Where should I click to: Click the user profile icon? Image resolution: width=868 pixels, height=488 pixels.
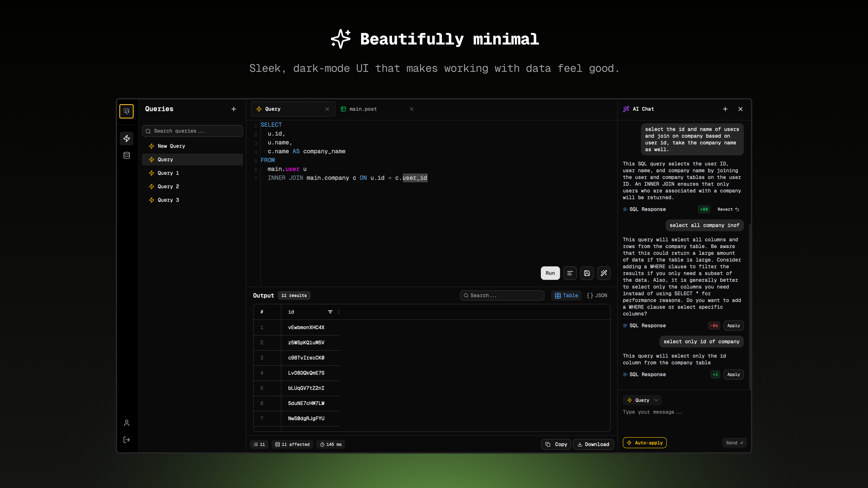[x=126, y=423]
